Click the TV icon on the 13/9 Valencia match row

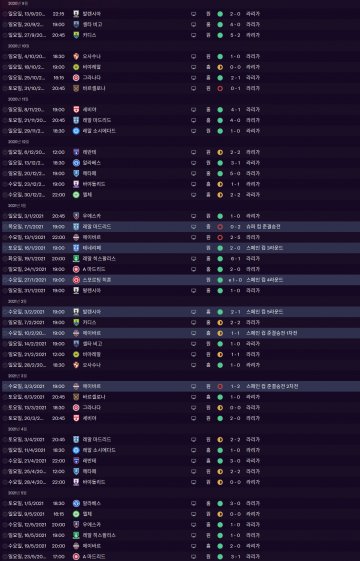click(x=194, y=14)
